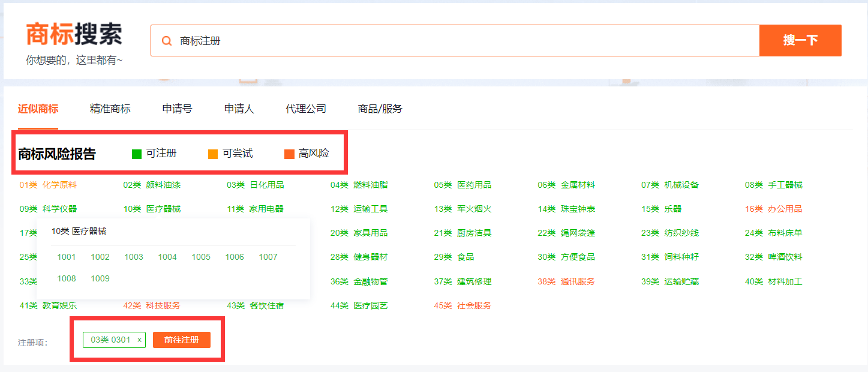Click class 28类 健身器材

tap(359, 257)
